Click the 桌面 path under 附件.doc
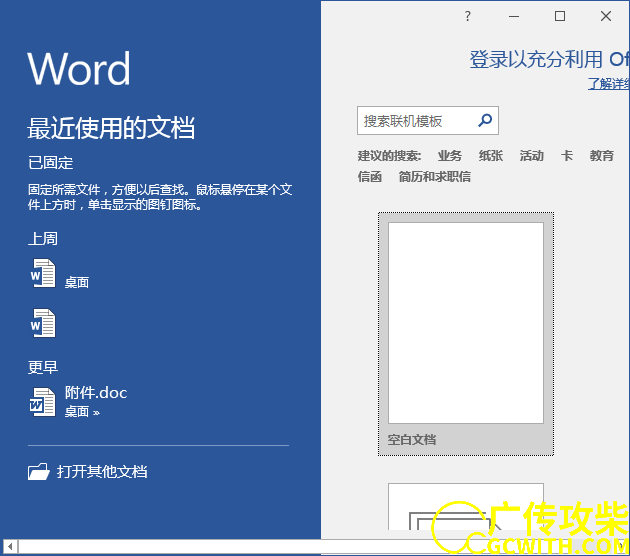The width and height of the screenshot is (630, 556). [77, 412]
